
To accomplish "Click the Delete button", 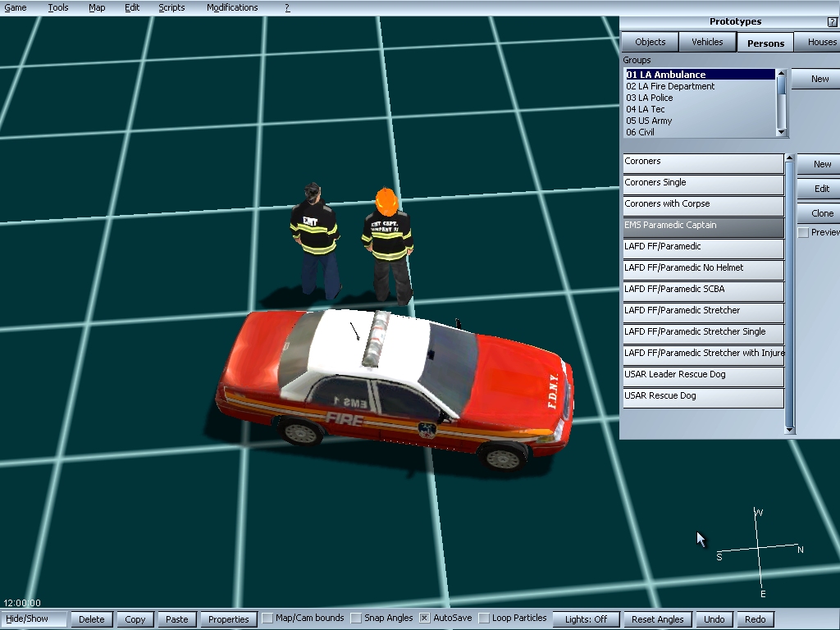I will (92, 619).
